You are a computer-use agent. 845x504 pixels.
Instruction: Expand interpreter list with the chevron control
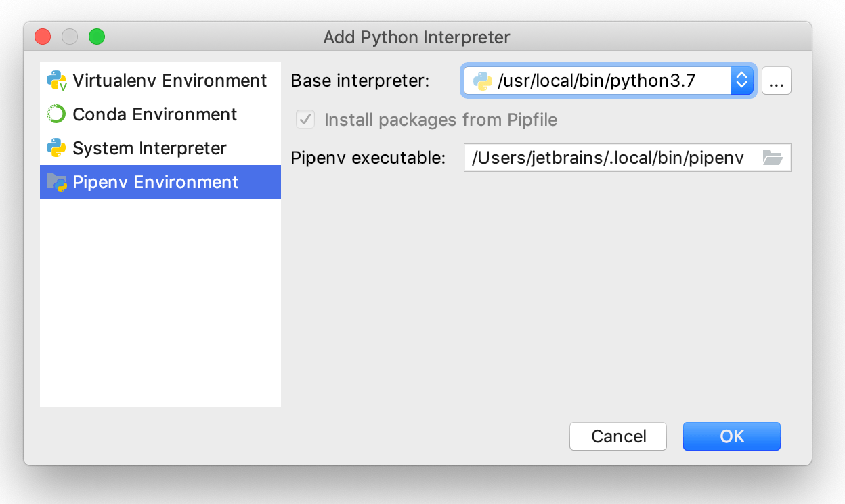point(741,80)
